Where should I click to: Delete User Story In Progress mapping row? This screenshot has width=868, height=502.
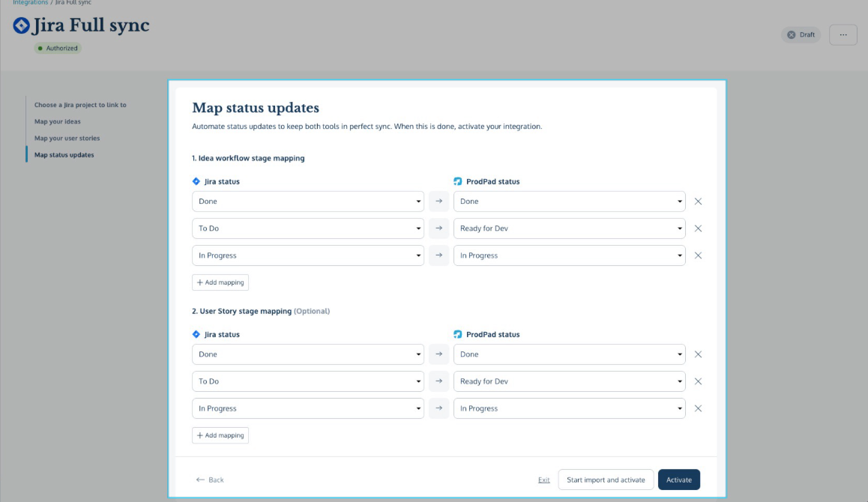[x=698, y=408]
